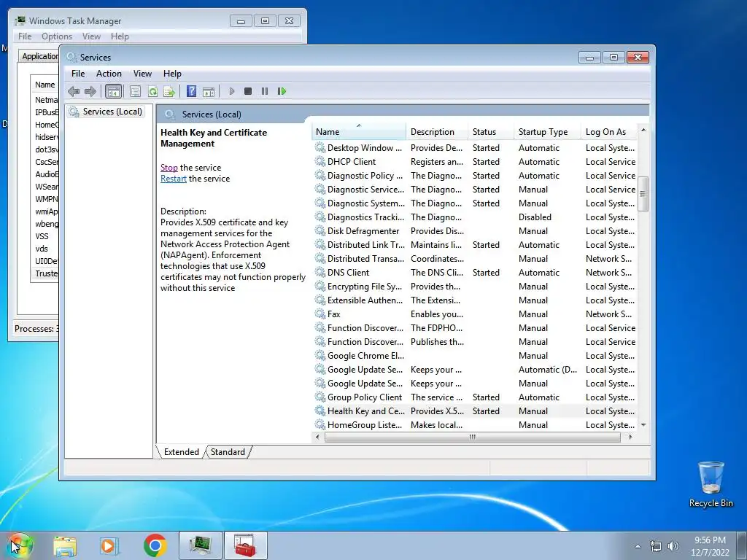Click the volume speaker tray icon

point(673,545)
